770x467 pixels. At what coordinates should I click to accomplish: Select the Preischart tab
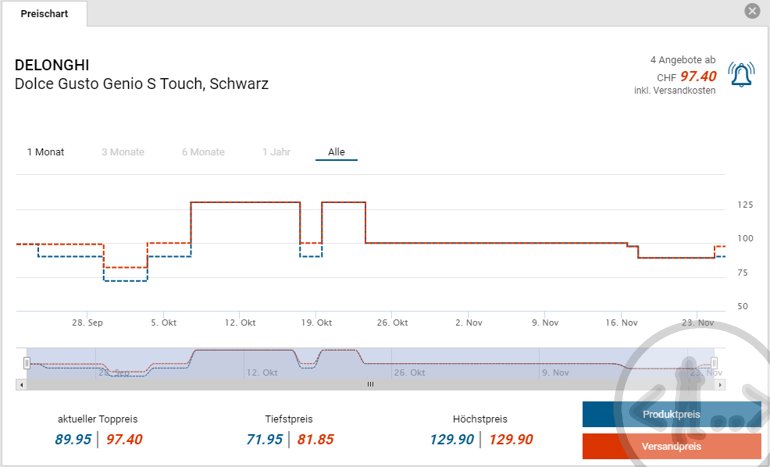[44, 13]
